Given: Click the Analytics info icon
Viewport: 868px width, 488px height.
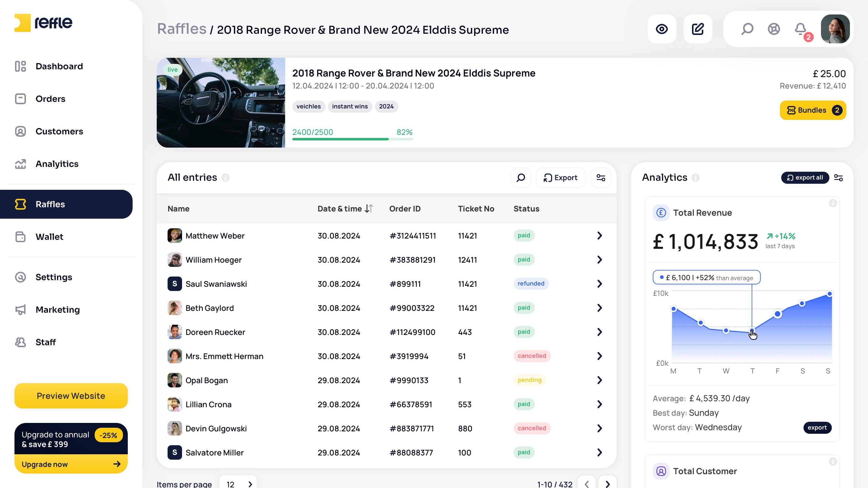Looking at the screenshot, I should click(x=696, y=177).
